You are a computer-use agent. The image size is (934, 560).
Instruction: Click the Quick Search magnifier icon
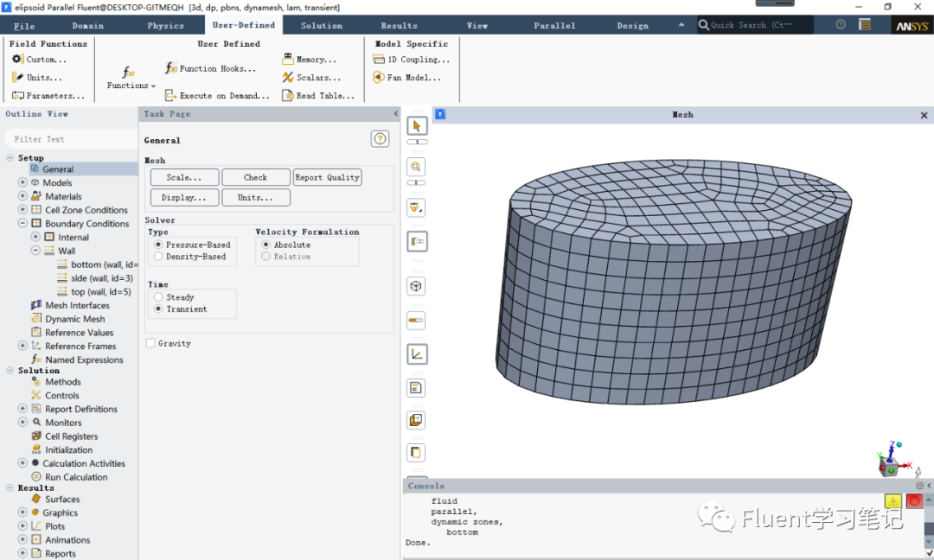pos(704,25)
